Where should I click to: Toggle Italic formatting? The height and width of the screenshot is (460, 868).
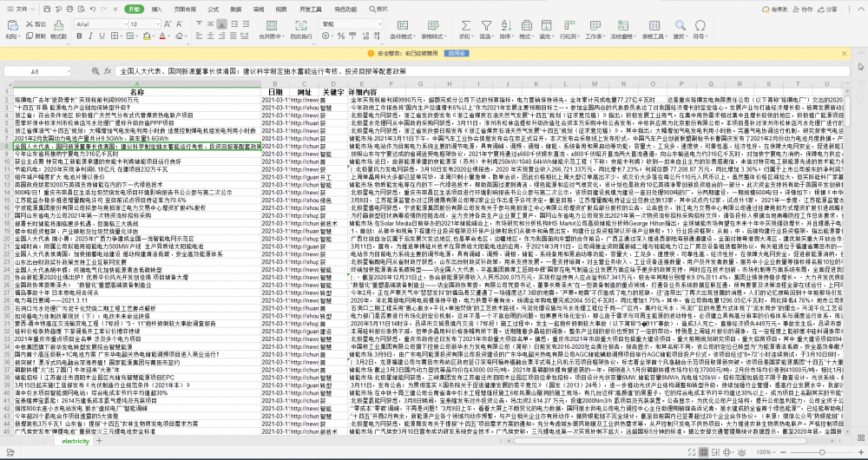coord(90,36)
